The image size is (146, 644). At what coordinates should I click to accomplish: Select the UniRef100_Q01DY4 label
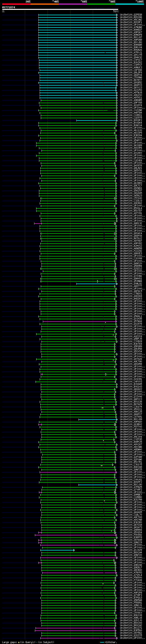[131, 105]
